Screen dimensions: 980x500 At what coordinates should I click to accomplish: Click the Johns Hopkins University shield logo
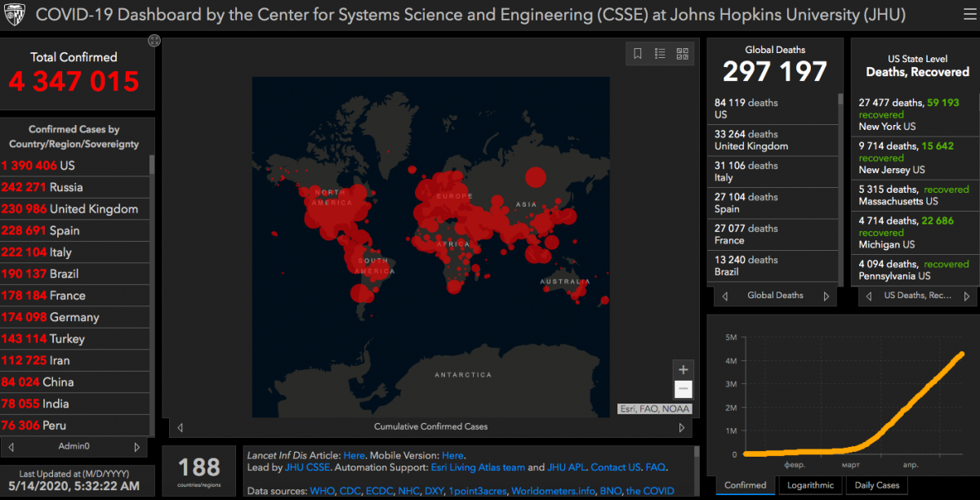16,15
